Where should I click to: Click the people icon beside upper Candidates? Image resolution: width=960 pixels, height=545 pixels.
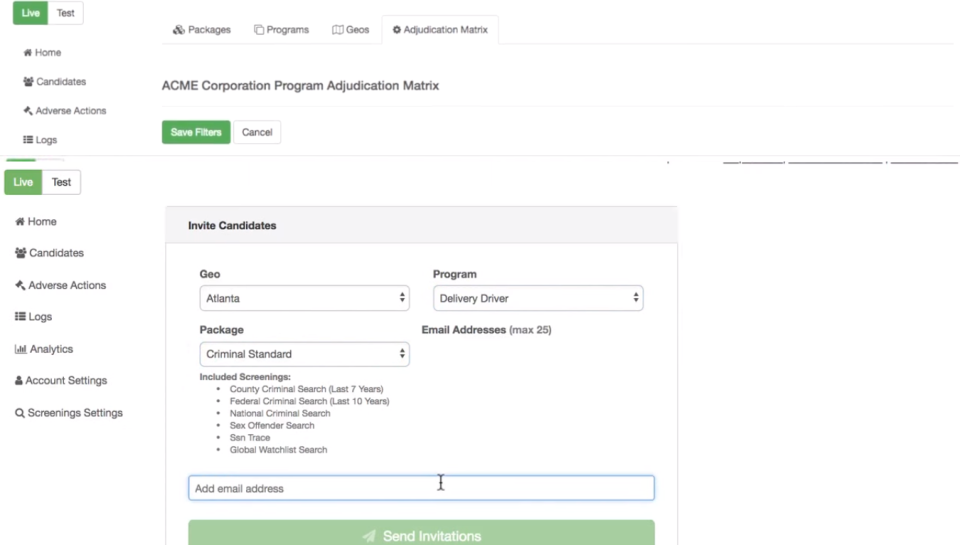point(28,81)
